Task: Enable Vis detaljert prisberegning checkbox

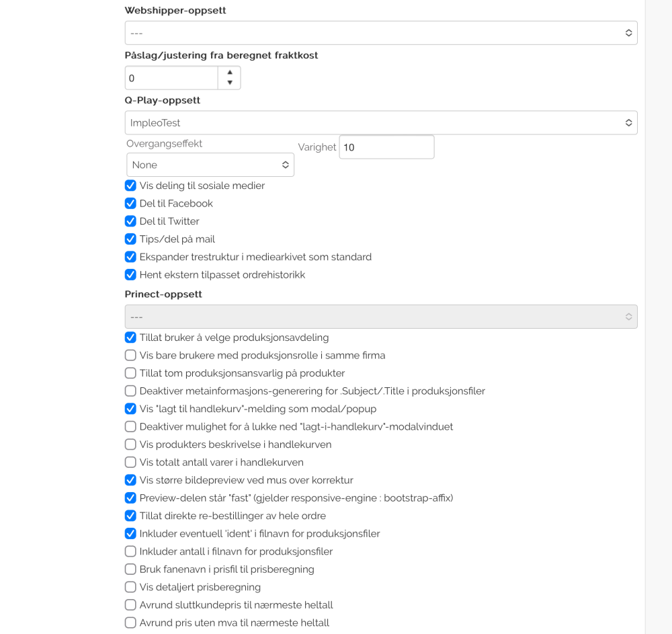Action: (130, 587)
